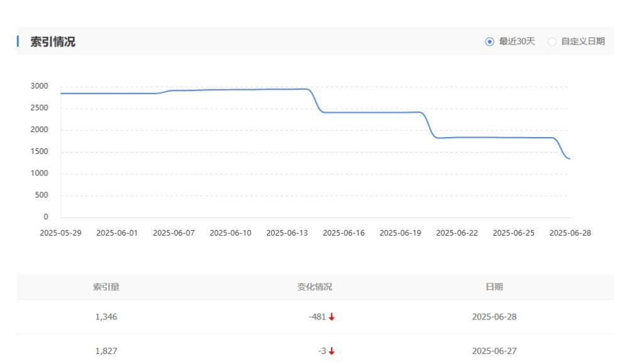Click the x-axis label 2025-06-10
The image size is (629, 364).
pyautogui.click(x=230, y=233)
